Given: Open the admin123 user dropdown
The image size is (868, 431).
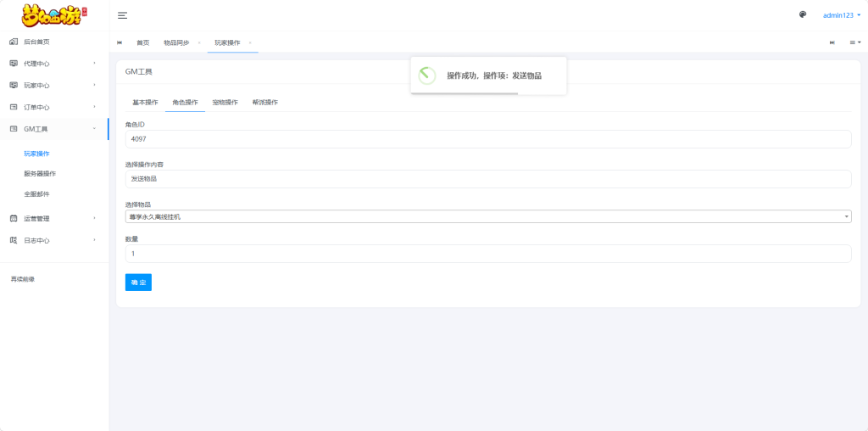Looking at the screenshot, I should 842,15.
